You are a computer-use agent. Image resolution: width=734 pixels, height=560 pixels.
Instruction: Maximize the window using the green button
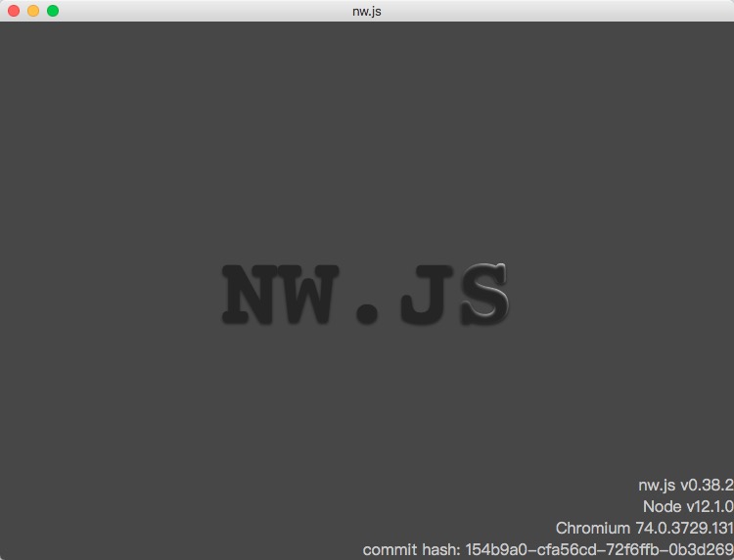click(53, 11)
